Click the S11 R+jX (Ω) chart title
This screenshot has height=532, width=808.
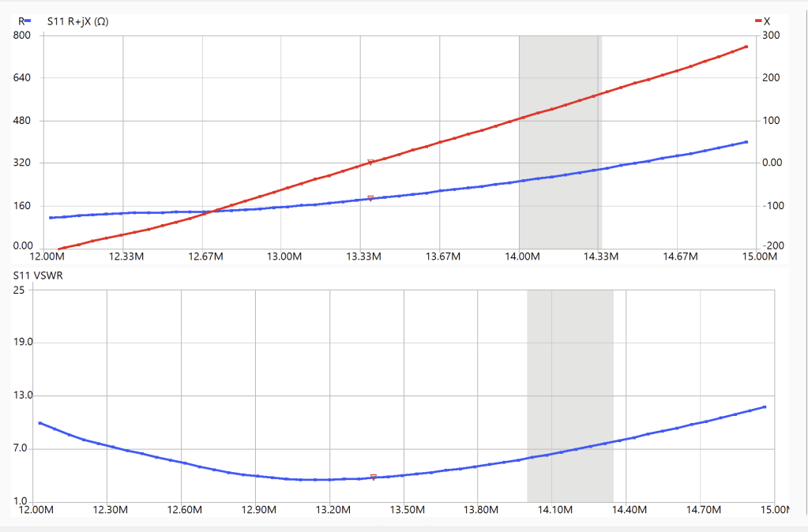click(x=78, y=21)
